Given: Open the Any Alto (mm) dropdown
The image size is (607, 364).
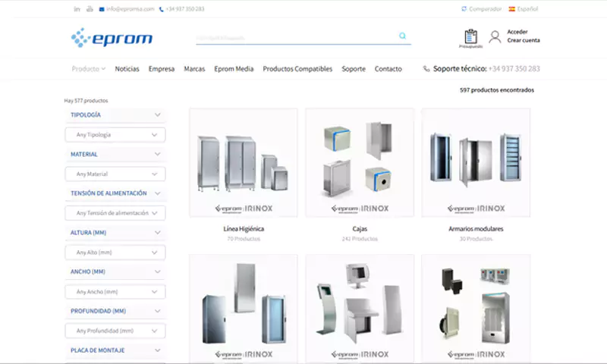Looking at the screenshot, I should coord(115,253).
